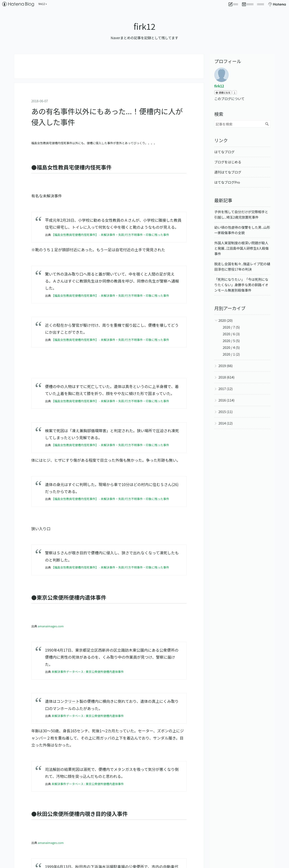Expand the 2015 archive chevron
This screenshot has width=289, height=868.
216,411
